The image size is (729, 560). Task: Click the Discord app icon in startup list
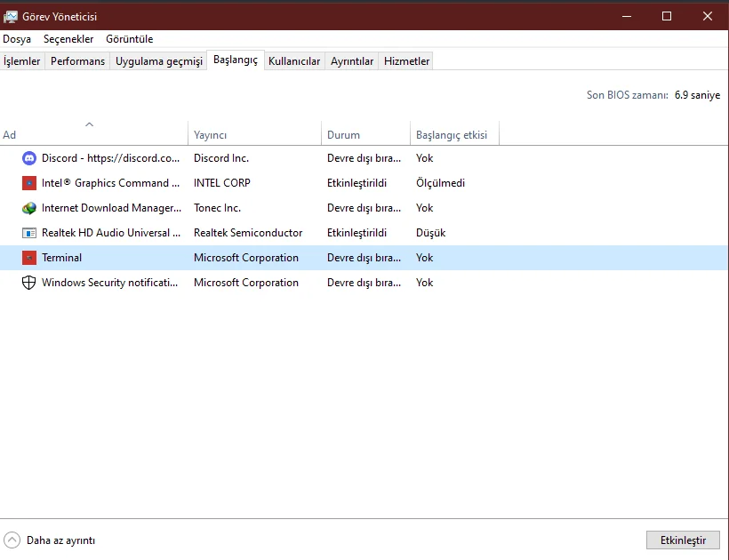(28, 158)
